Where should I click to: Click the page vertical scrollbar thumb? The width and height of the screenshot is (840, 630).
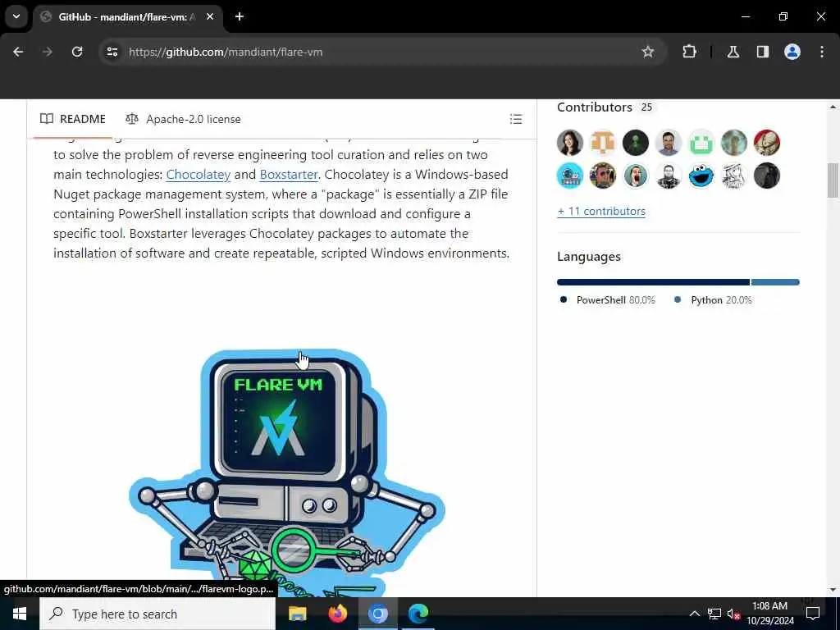[833, 180]
